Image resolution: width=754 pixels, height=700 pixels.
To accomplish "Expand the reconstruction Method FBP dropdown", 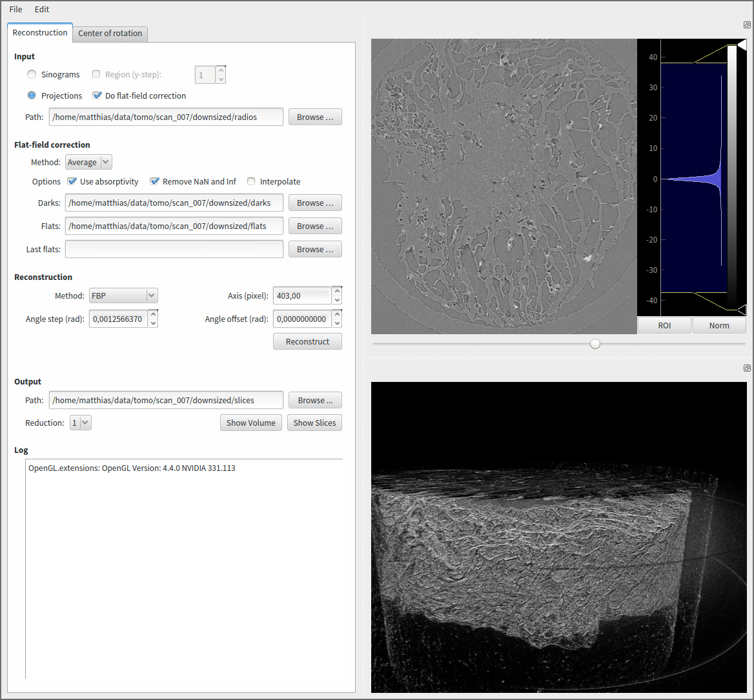I will (x=124, y=296).
